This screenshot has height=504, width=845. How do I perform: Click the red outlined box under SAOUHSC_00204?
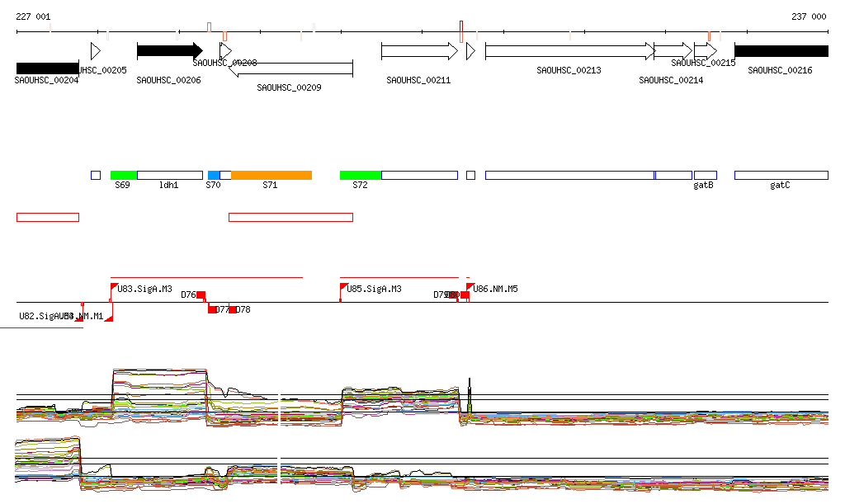point(48,218)
